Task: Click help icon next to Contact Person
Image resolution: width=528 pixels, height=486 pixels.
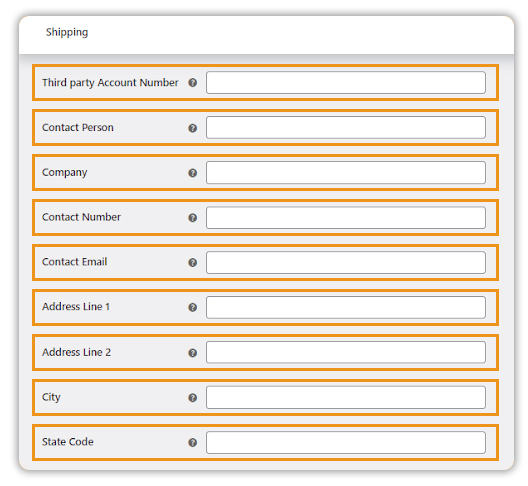Action: 193,128
